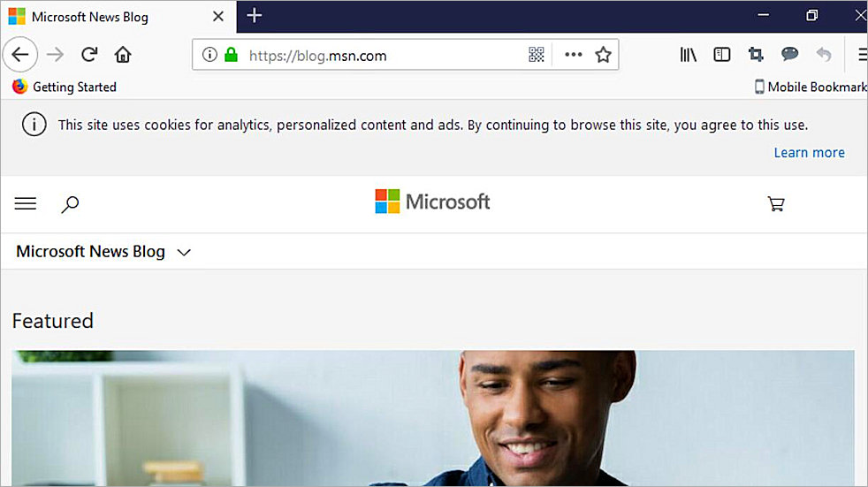Image resolution: width=868 pixels, height=487 pixels.
Task: Open the shopping cart
Action: click(775, 204)
